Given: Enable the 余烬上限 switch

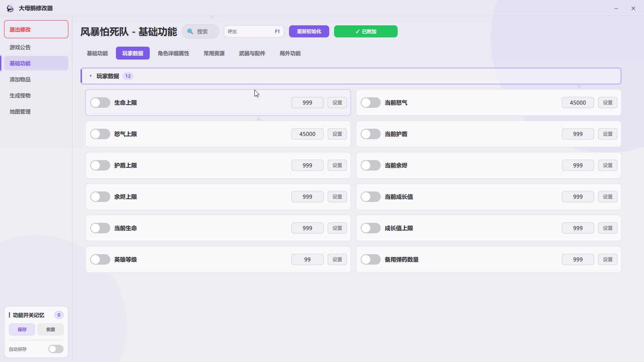Looking at the screenshot, I should [100, 197].
